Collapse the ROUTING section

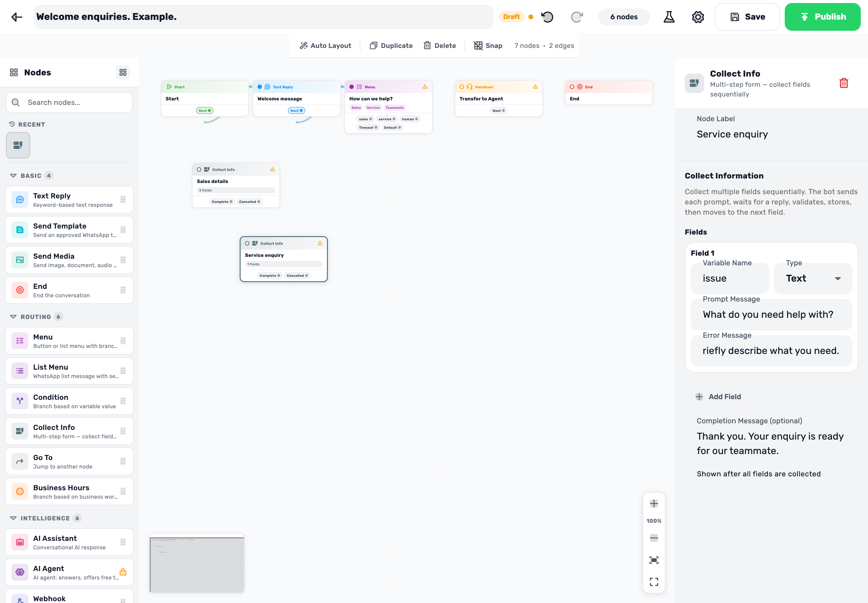click(x=13, y=317)
